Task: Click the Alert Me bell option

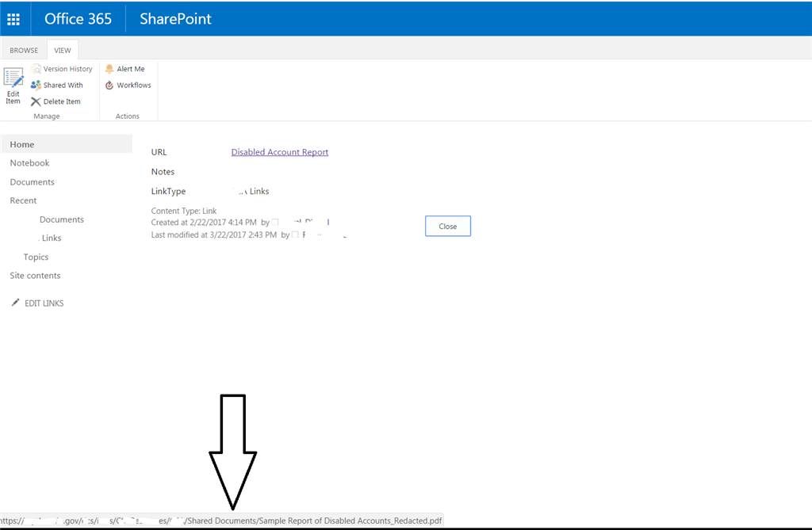Action: (124, 69)
